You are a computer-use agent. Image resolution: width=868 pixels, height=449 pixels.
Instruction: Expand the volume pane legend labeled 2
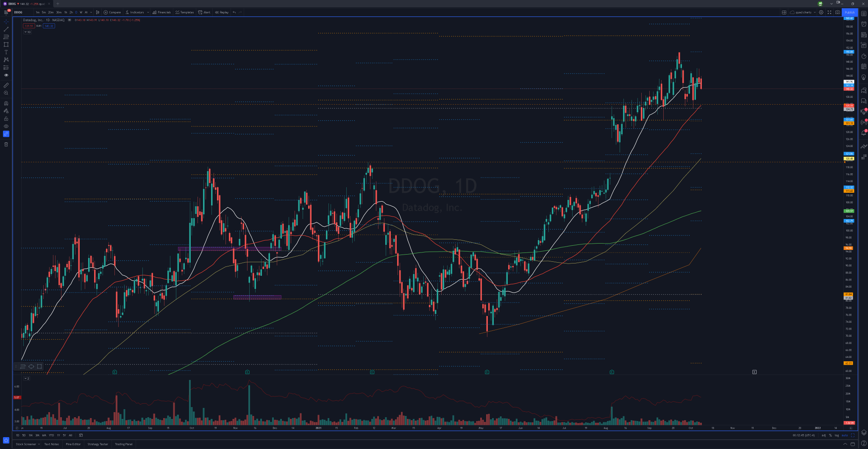[26, 378]
